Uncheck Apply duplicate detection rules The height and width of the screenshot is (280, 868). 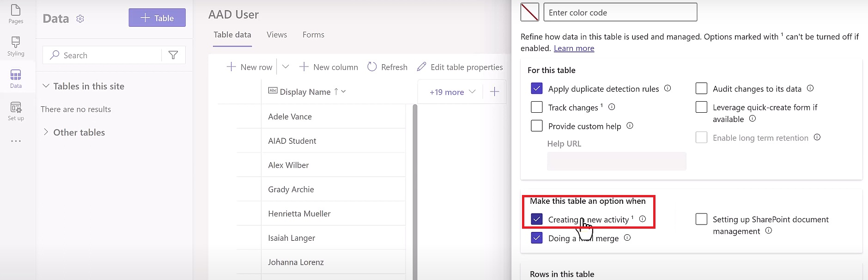pyautogui.click(x=536, y=88)
